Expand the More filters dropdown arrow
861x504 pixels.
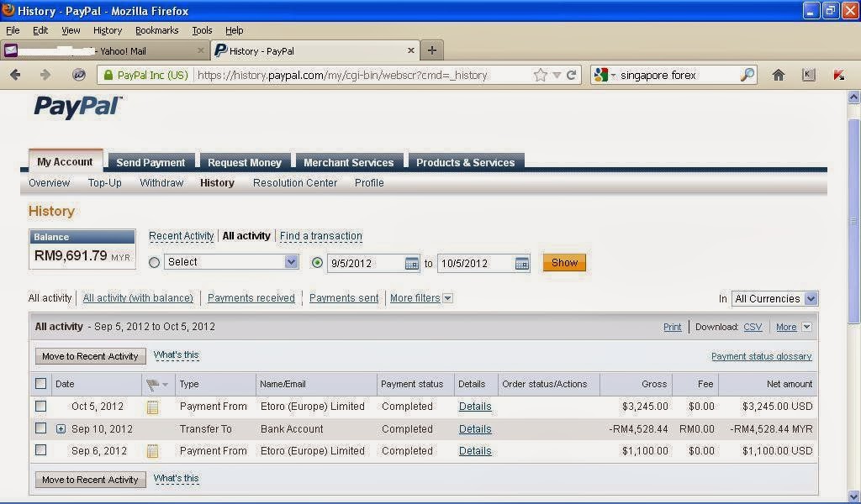(447, 298)
